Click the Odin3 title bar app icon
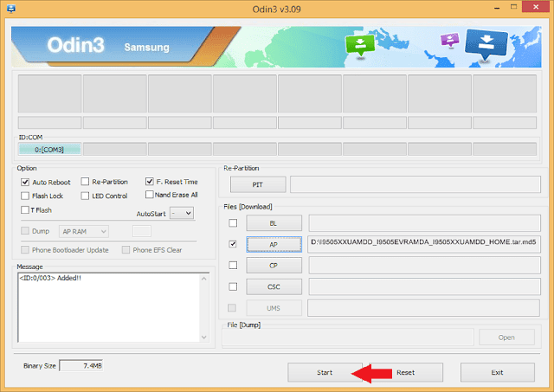554x392 pixels. (11, 9)
